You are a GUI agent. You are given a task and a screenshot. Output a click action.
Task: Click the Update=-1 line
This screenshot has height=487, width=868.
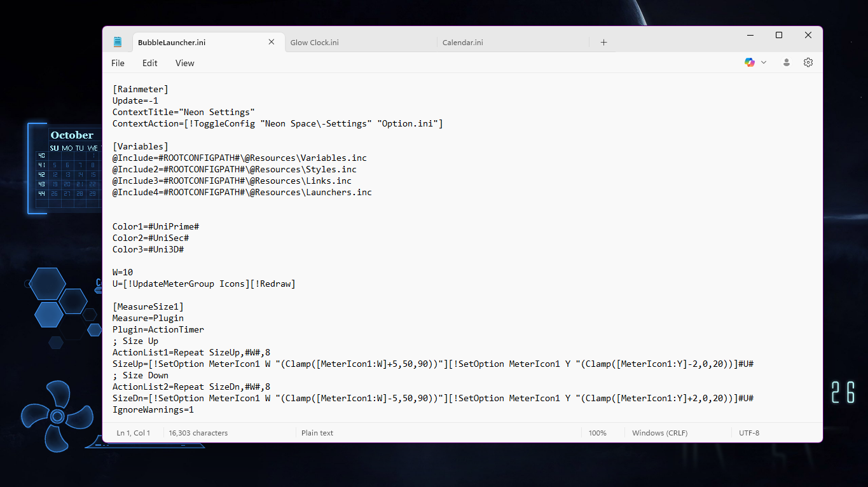pyautogui.click(x=135, y=100)
